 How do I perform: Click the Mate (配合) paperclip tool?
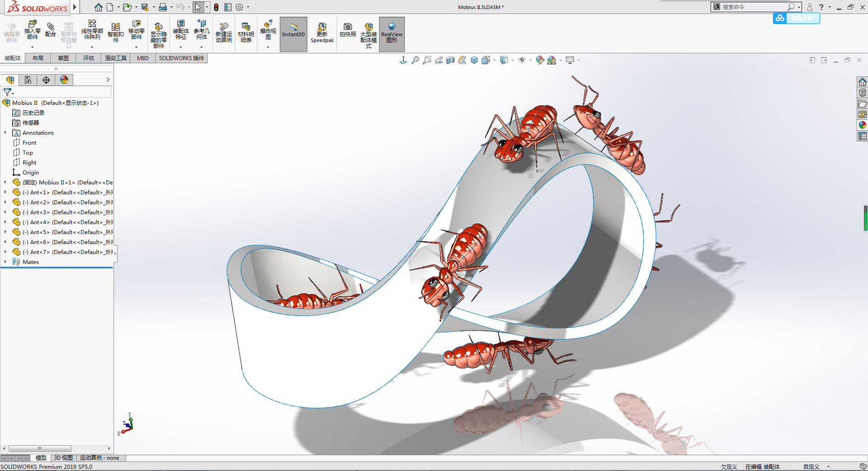click(51, 30)
